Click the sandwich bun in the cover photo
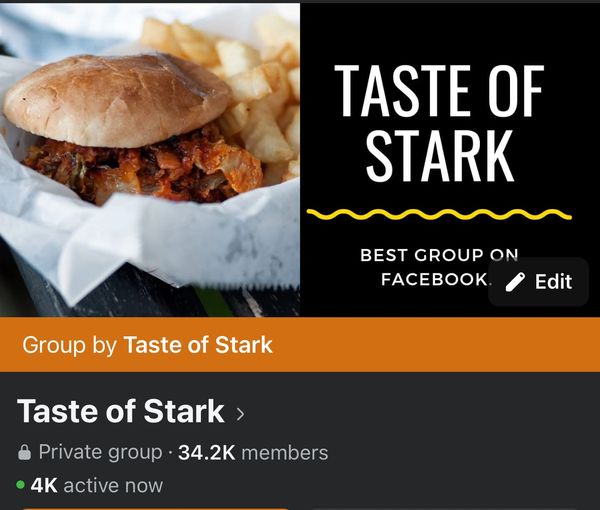 [117, 99]
